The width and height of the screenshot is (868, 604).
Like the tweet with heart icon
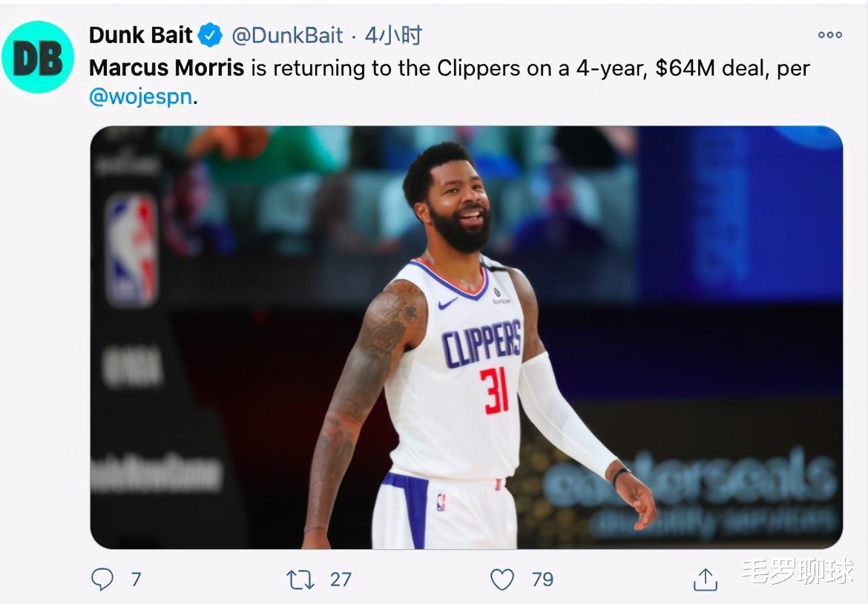click(x=502, y=579)
